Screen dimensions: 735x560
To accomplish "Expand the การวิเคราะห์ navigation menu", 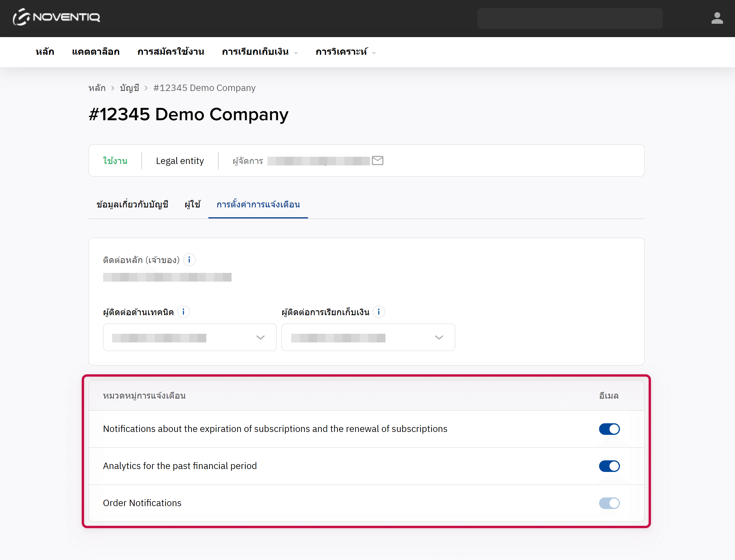I will 345,52.
